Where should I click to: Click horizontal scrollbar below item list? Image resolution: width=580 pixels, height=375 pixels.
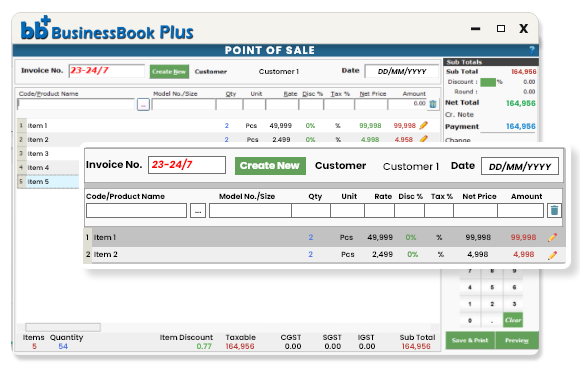click(63, 327)
